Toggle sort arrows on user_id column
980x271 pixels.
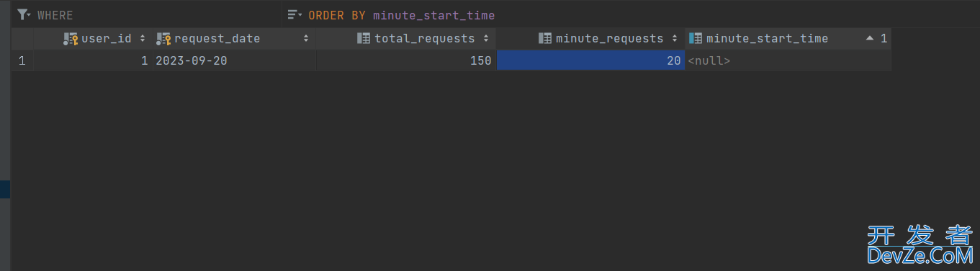tap(142, 39)
